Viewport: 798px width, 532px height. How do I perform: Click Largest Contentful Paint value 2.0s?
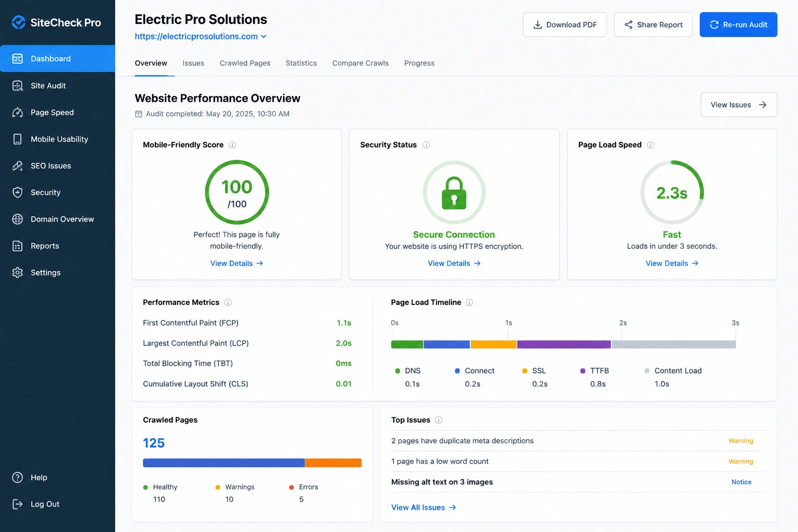343,343
